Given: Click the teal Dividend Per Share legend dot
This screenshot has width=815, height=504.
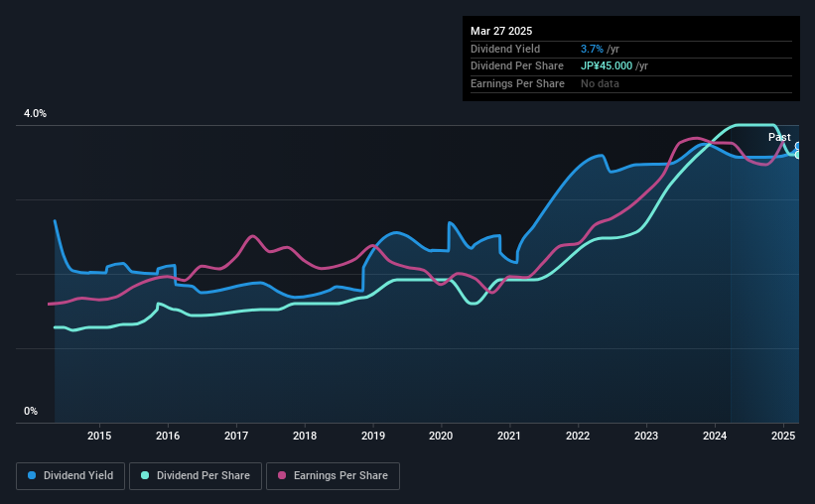Looking at the screenshot, I should [145, 475].
